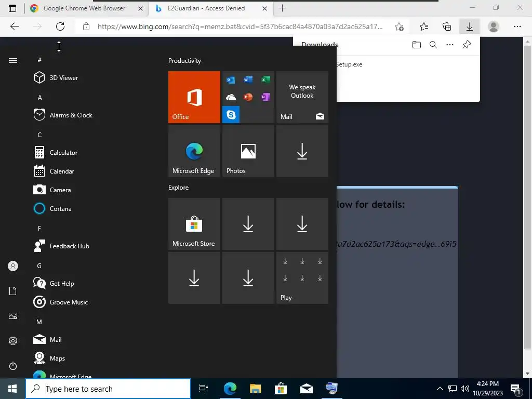Open File Explorer on taskbar
This screenshot has height=399, width=532.
(x=256, y=389)
